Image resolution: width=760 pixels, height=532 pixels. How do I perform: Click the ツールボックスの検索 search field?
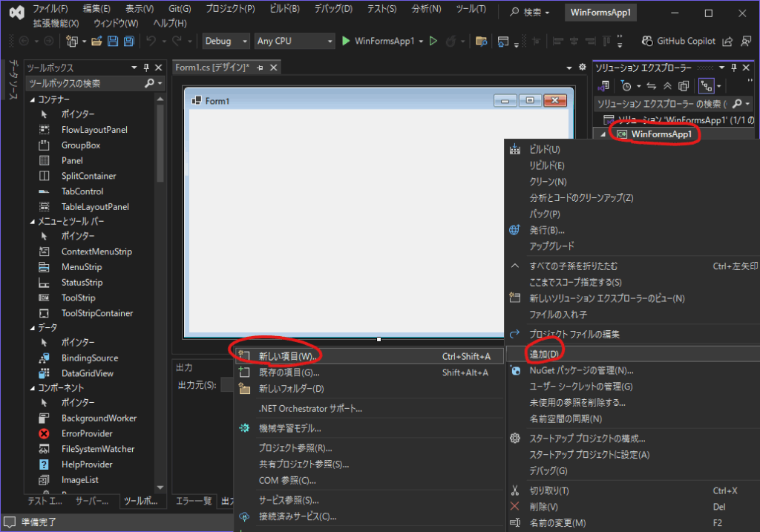83,84
